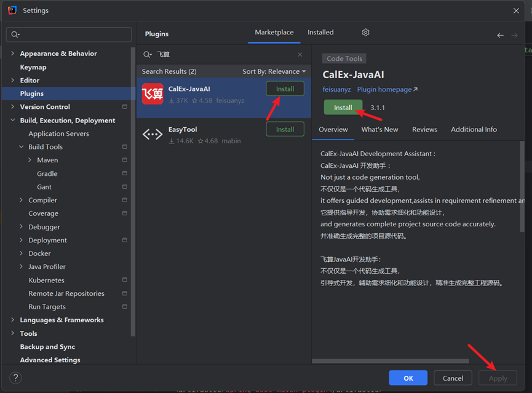Expand the Editor section
Viewport: 532px width, 393px height.
point(12,80)
